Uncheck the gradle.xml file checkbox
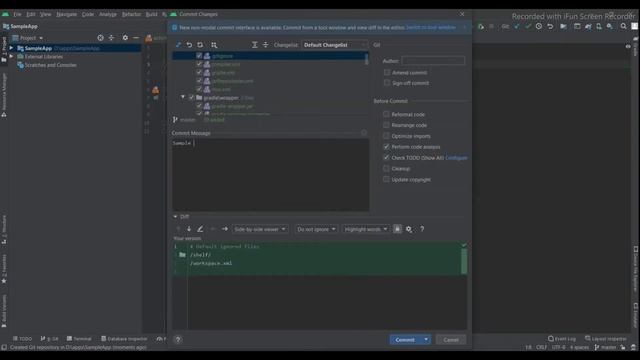640x360 pixels. coord(199,72)
